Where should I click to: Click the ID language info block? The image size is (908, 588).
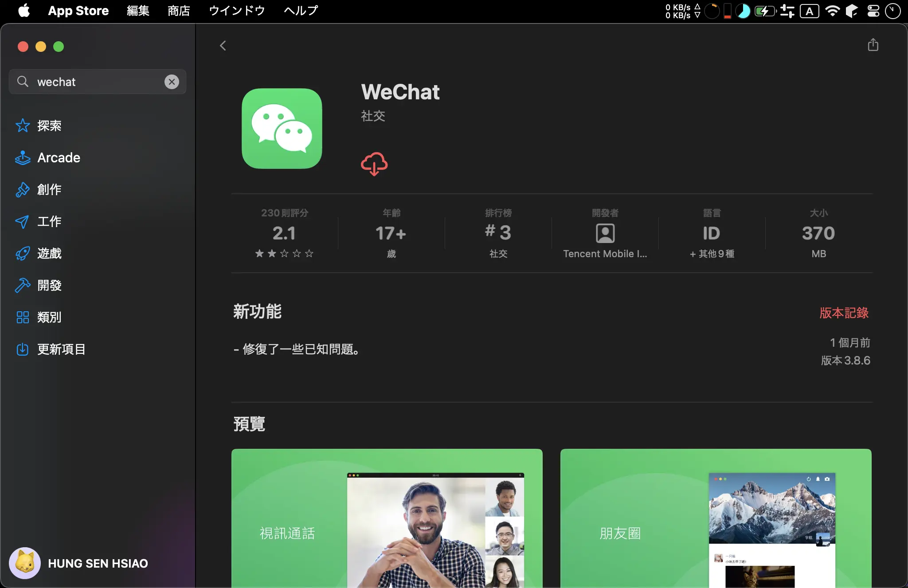coord(712,233)
